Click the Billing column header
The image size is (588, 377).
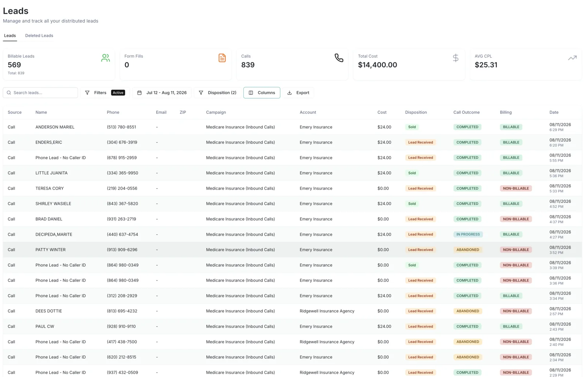[506, 112]
